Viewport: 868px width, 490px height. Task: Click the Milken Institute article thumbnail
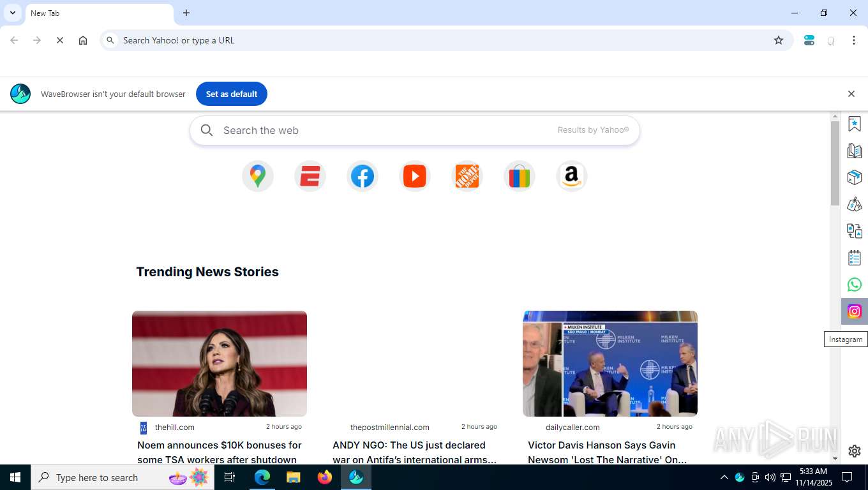610,364
